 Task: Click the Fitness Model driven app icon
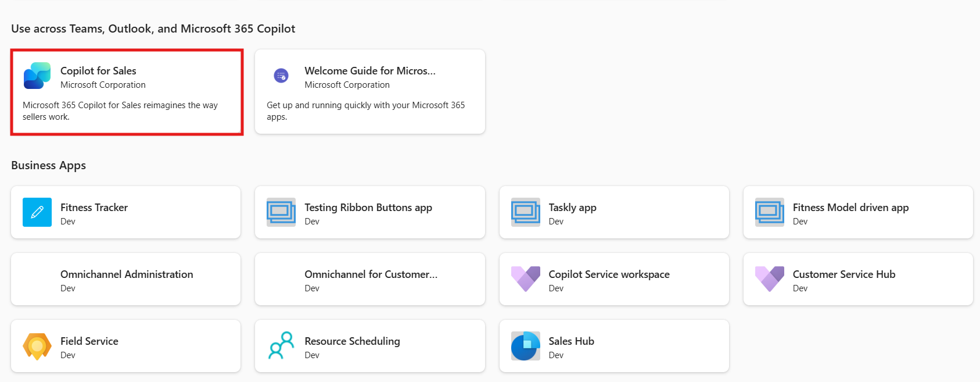tap(769, 212)
